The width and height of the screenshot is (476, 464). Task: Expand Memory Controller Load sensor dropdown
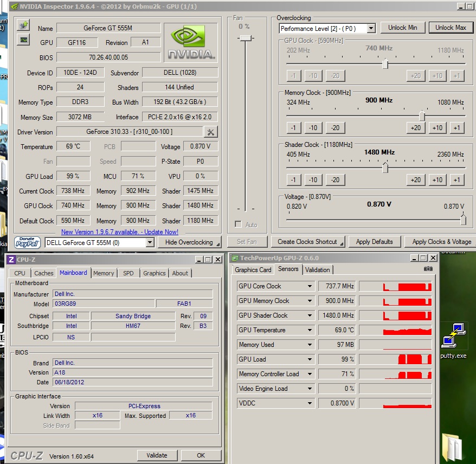pyautogui.click(x=310, y=374)
